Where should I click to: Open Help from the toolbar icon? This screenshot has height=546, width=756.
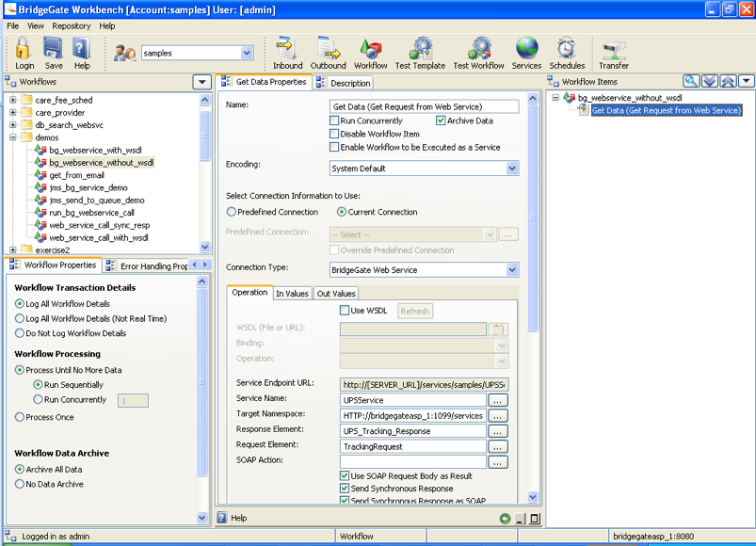point(82,49)
